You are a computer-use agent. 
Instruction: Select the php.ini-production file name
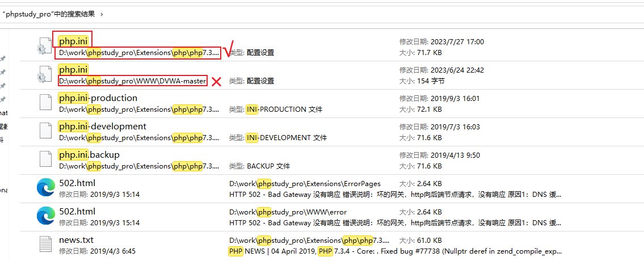98,98
